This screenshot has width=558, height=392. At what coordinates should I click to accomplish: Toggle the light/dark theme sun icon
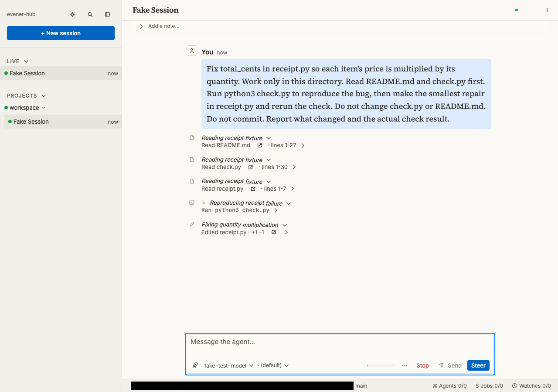point(73,14)
